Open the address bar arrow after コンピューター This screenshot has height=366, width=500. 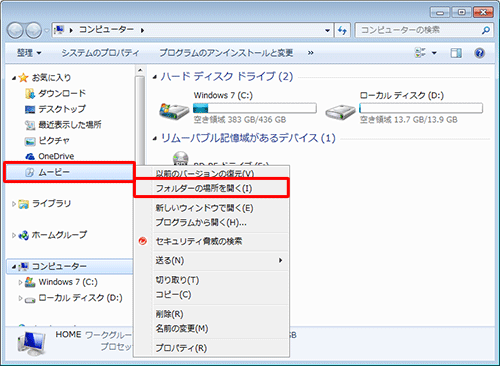click(x=142, y=31)
